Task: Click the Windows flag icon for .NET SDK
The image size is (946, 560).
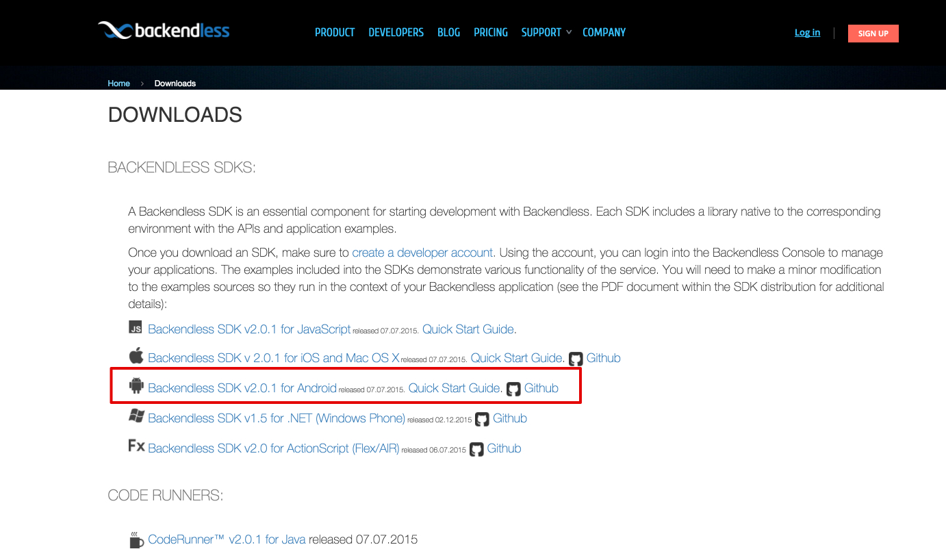Action: pos(136,416)
